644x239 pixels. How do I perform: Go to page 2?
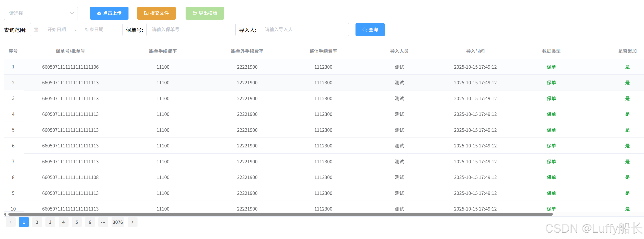coord(37,222)
